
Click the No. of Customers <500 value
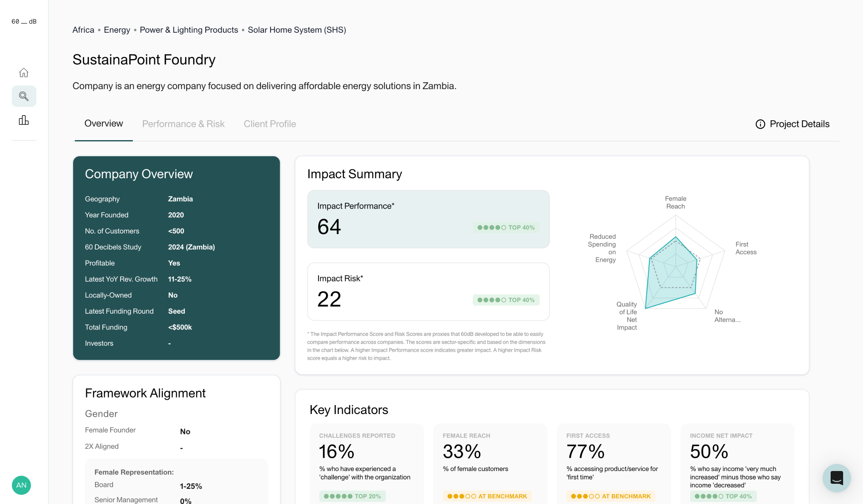(x=176, y=231)
